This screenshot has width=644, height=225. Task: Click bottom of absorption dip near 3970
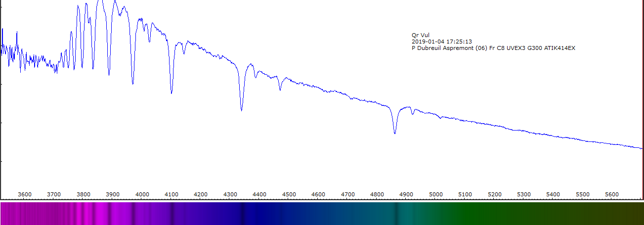coord(132,84)
